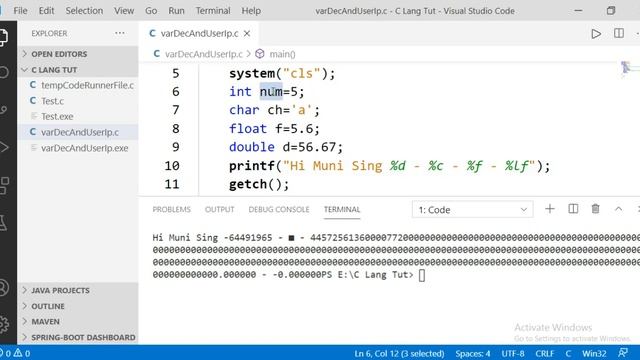640x360 pixels.
Task: Open Explorer more actions ellipsis
Action: [120, 33]
